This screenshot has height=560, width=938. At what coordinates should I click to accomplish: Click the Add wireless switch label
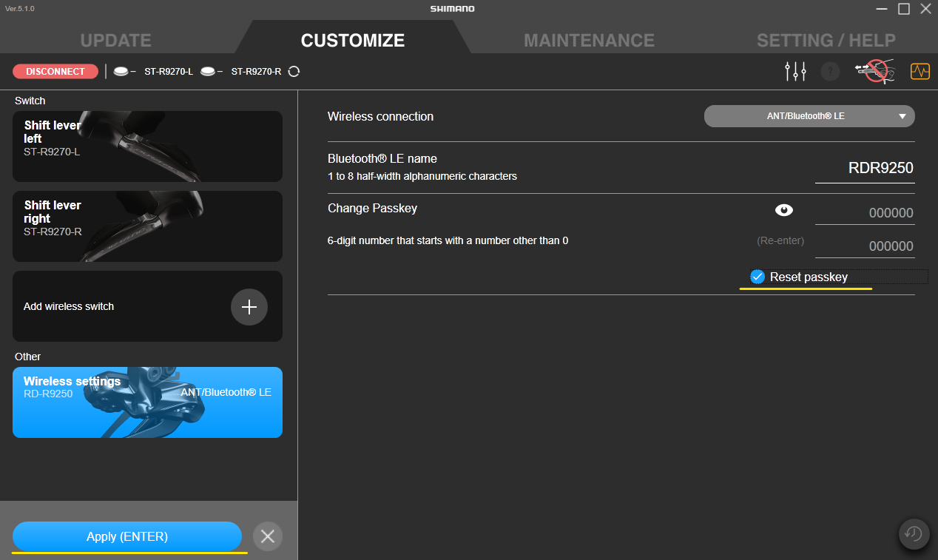click(69, 306)
